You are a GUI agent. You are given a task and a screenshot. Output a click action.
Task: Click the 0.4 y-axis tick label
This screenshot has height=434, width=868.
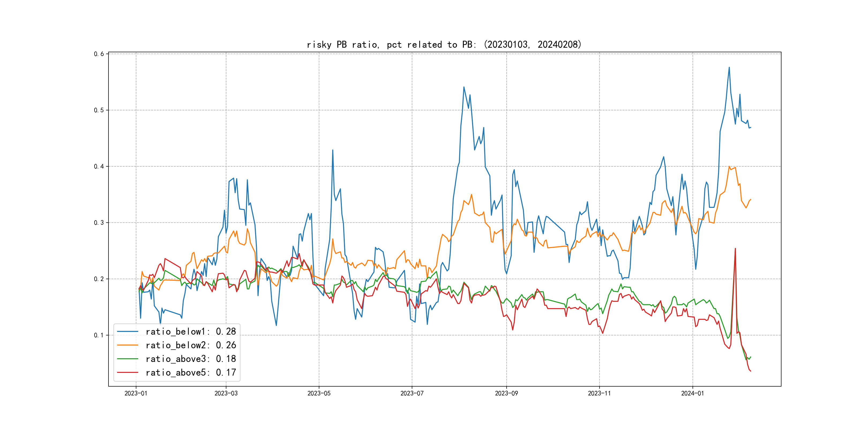click(99, 166)
